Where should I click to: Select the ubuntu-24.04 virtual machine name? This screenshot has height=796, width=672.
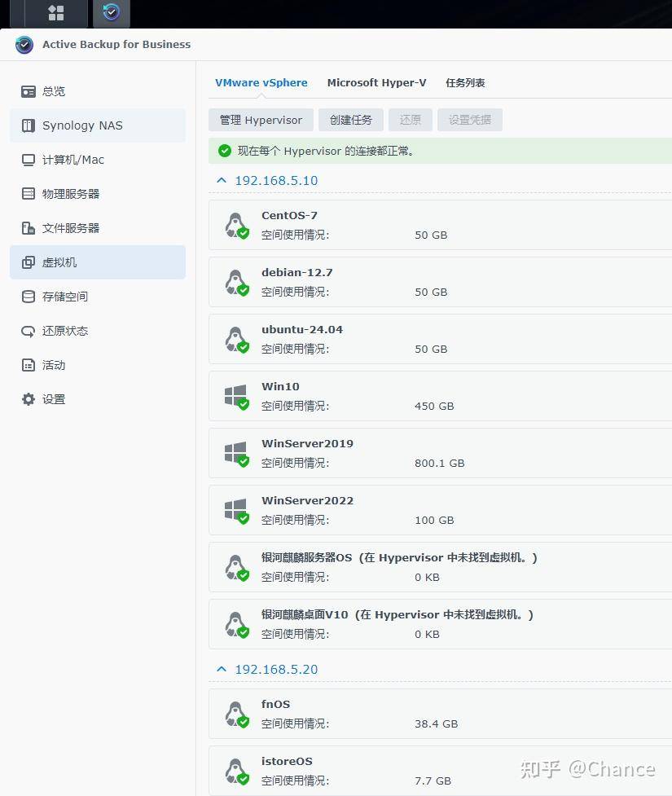[302, 329]
